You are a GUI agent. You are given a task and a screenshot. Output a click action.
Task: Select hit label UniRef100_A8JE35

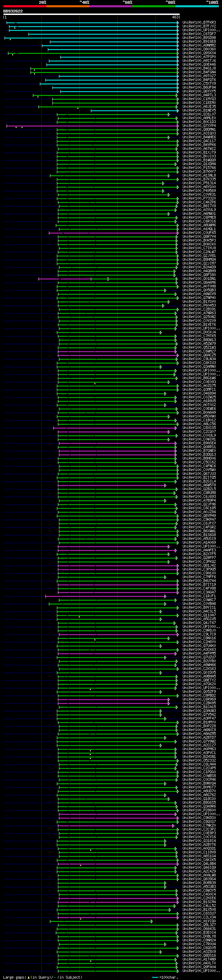[199, 106]
